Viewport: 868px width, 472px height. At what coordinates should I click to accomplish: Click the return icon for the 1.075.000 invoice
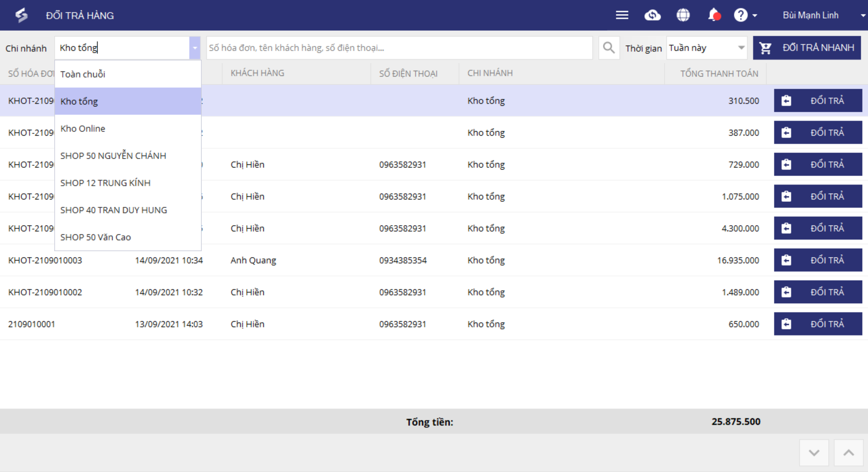click(786, 196)
